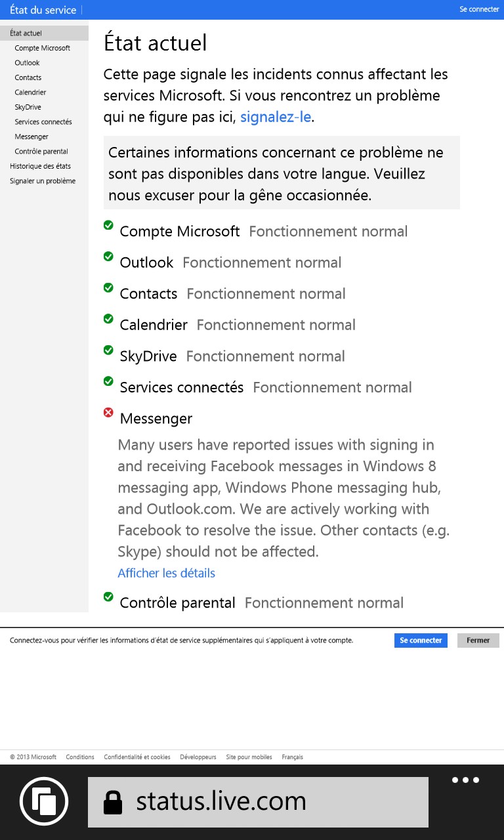This screenshot has width=504, height=840.
Task: Dismiss the sign-in banner with Fermer
Action: coord(478,640)
